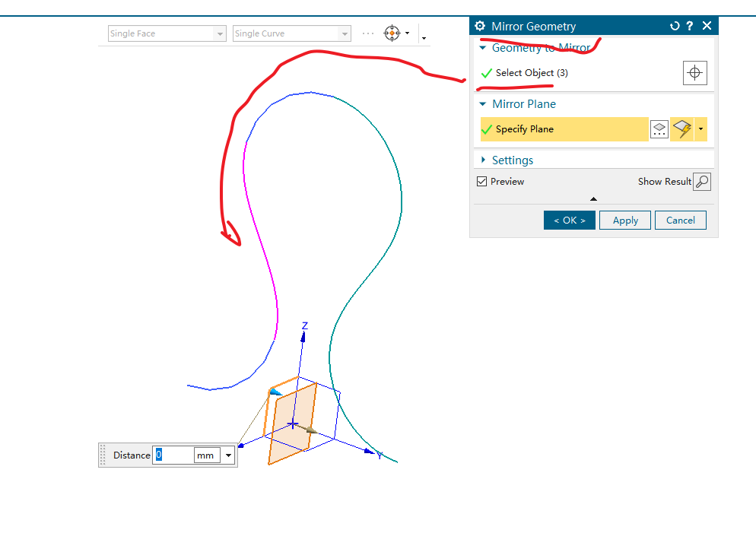Click the three-dot selection options icon
Image resolution: width=756 pixels, height=549 pixels.
[368, 33]
